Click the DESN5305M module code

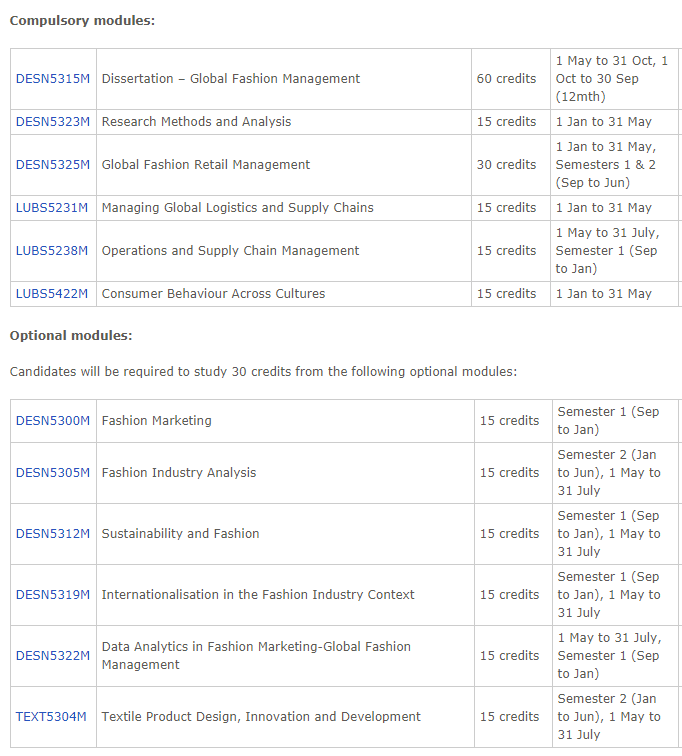click(53, 473)
